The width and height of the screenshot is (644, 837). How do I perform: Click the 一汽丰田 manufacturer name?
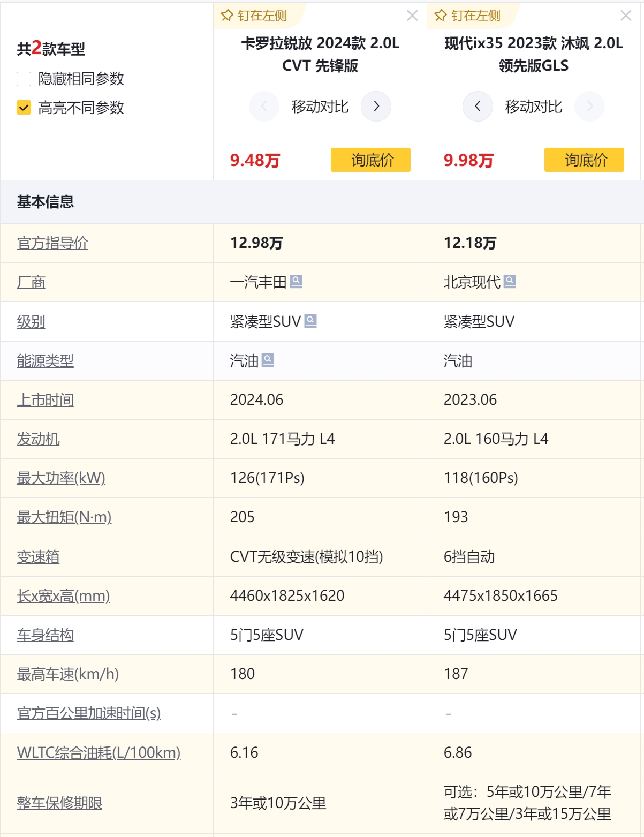(258, 282)
